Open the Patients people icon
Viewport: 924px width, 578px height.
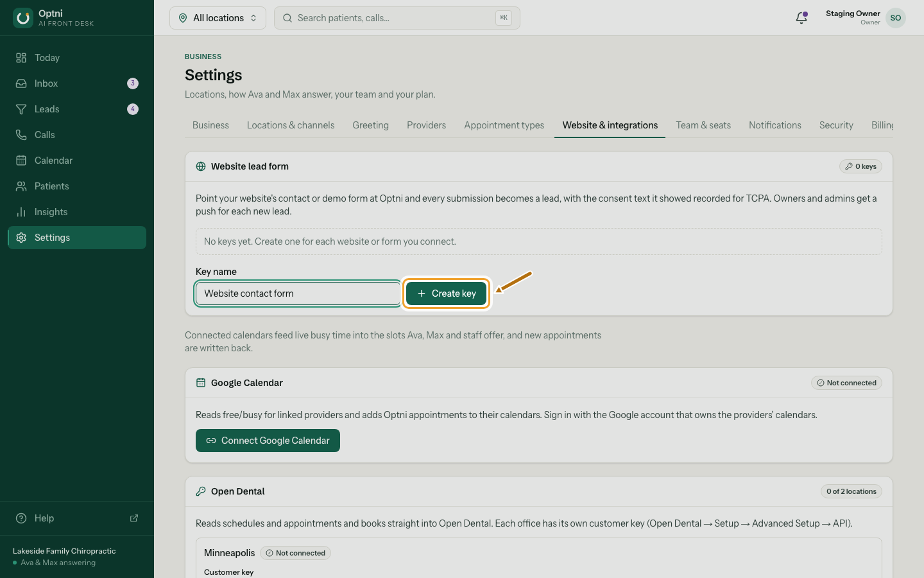21,186
